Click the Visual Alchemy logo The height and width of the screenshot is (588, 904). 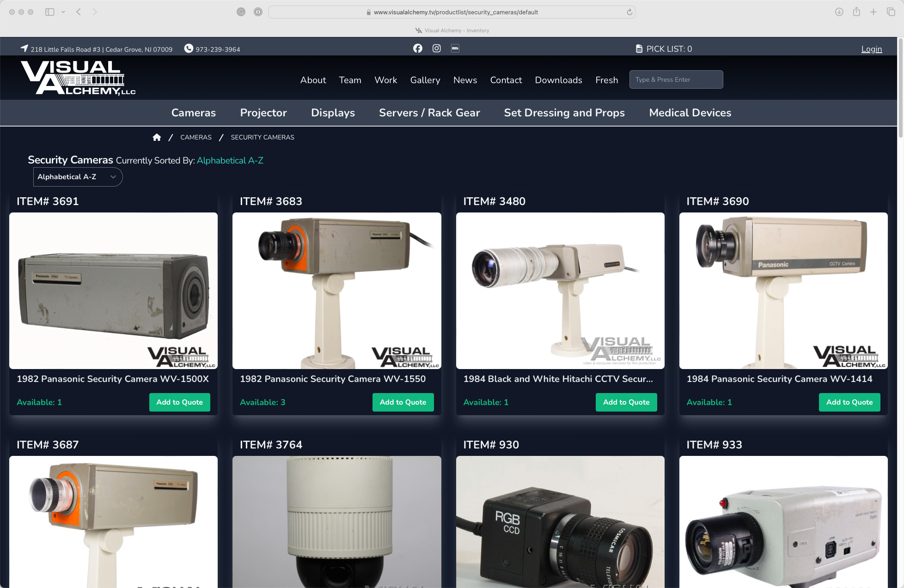click(78, 78)
